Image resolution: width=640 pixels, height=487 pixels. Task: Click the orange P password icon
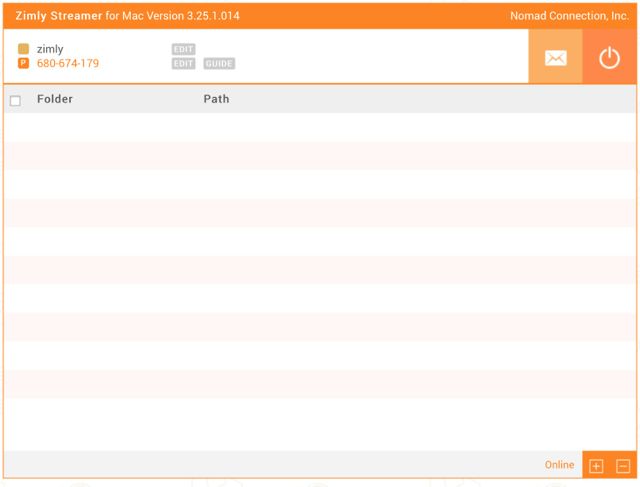coord(23,63)
